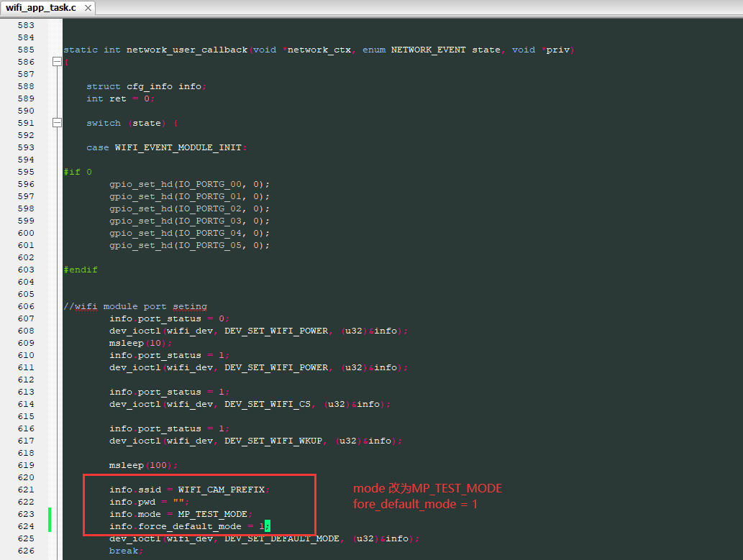Click the gpio_set_hd IO_PORTG_05 line
The image size is (743, 560).
click(190, 245)
